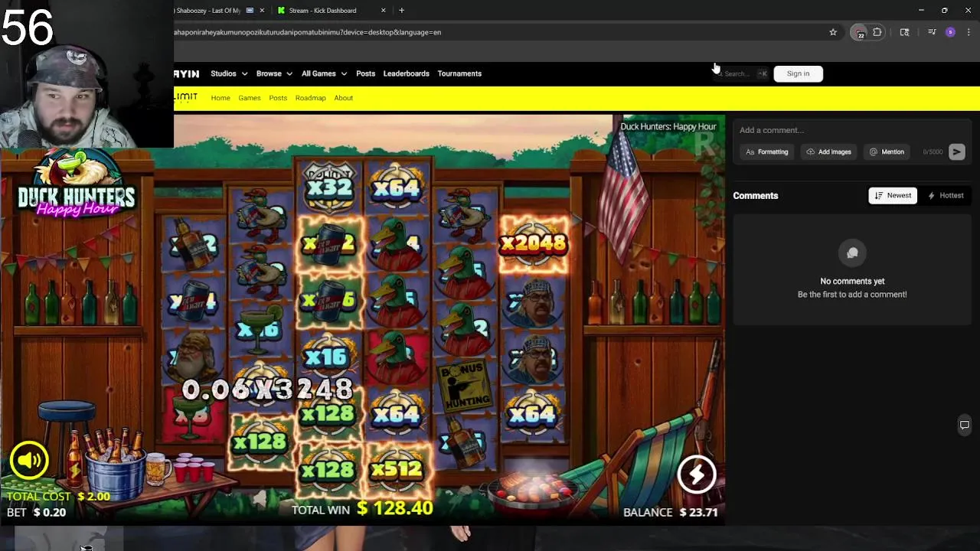Open the media control icon in the toolbar
Viewport: 980px width, 551px height.
click(x=932, y=32)
